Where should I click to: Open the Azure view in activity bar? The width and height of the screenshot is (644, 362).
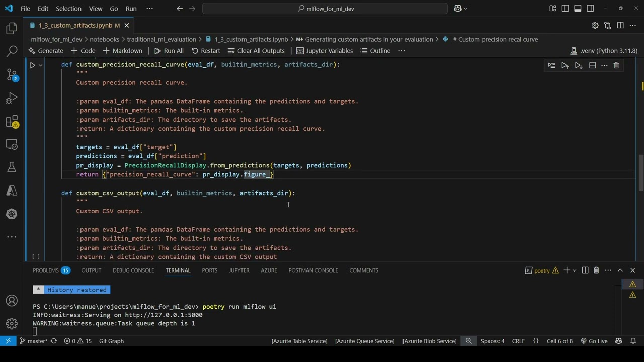12,191
